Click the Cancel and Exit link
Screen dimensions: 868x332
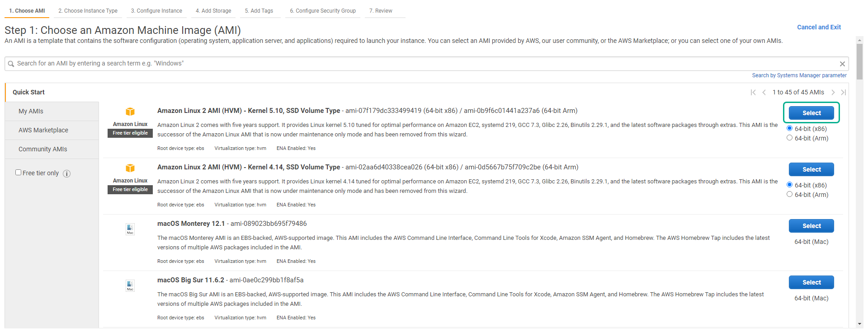tap(819, 27)
